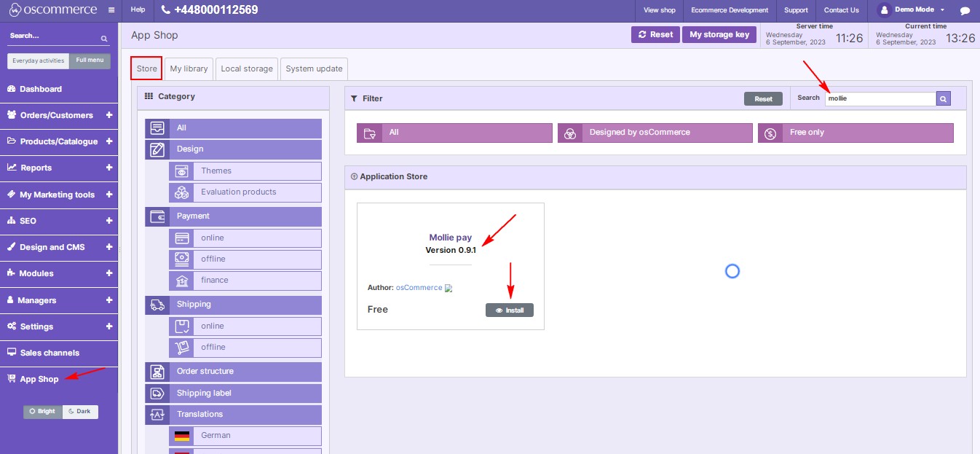The image size is (980, 454).
Task: Click the Payment offline cash icon
Action: click(181, 259)
